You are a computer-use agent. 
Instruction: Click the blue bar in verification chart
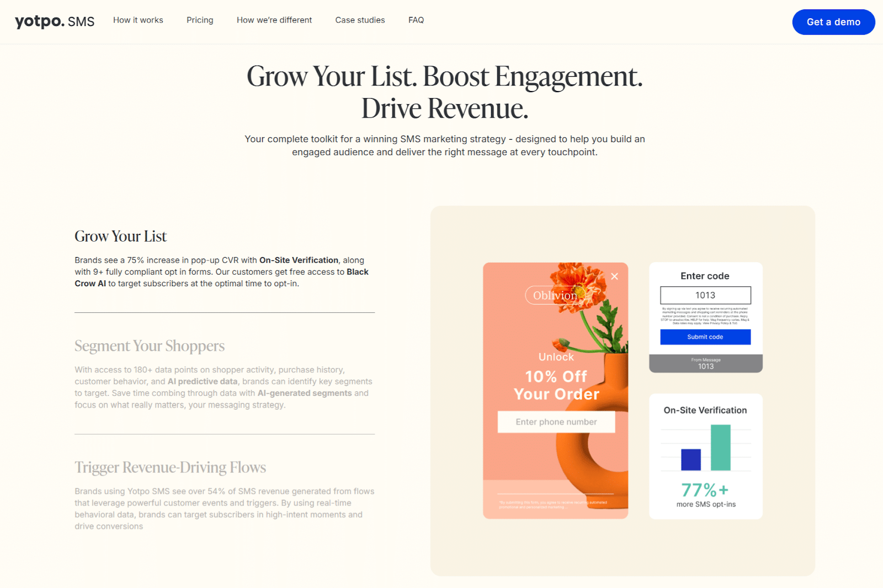point(690,459)
